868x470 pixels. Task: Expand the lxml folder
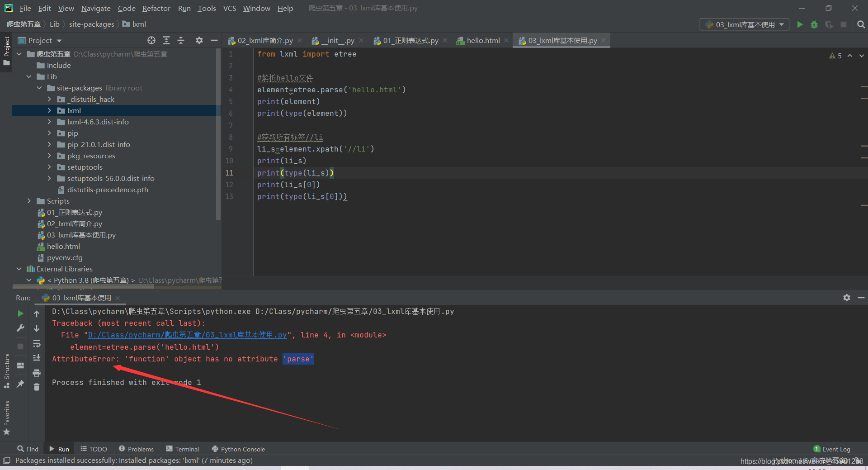tap(49, 110)
